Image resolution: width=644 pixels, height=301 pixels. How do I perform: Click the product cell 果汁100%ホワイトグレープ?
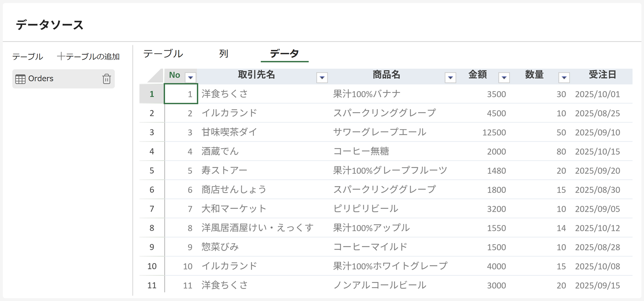(x=390, y=266)
